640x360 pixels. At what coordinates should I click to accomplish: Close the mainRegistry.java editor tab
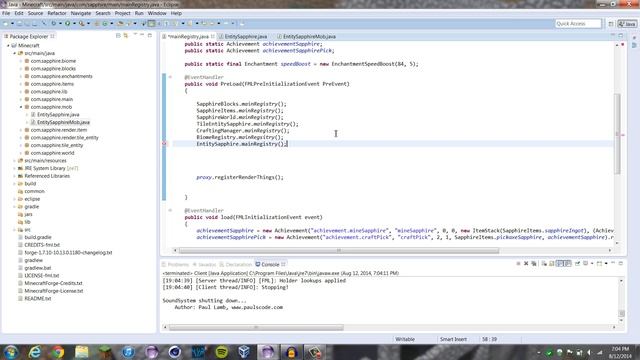tap(213, 36)
